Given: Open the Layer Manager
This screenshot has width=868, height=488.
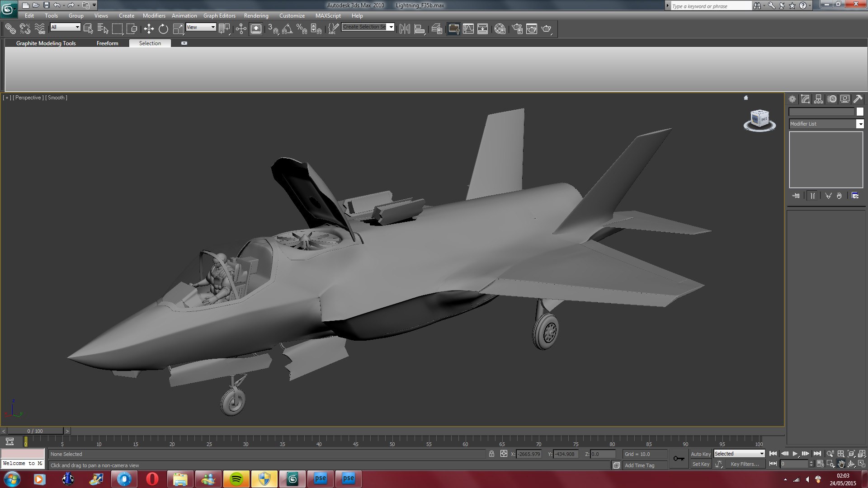Looking at the screenshot, I should 436,29.
